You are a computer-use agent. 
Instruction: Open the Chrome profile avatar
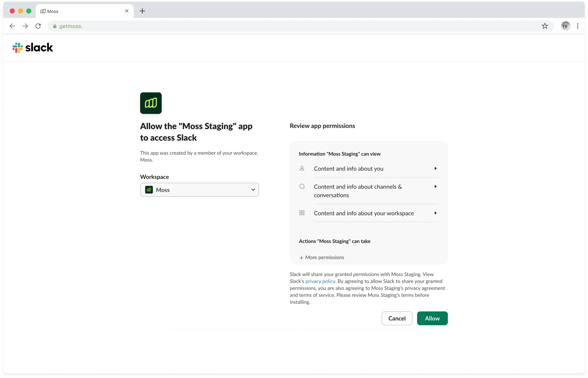click(565, 26)
